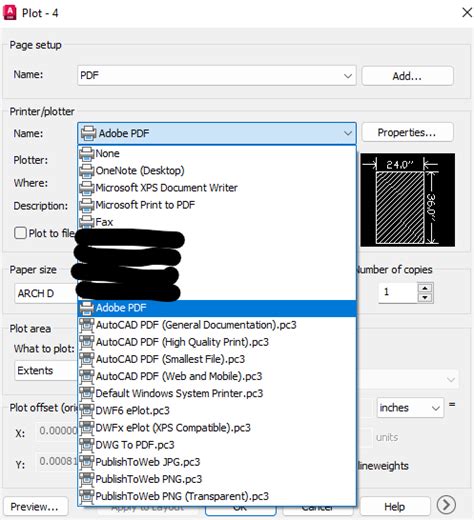The height and width of the screenshot is (520, 474).
Task: Select Default Windows System Printer.pc3
Action: 217,393
